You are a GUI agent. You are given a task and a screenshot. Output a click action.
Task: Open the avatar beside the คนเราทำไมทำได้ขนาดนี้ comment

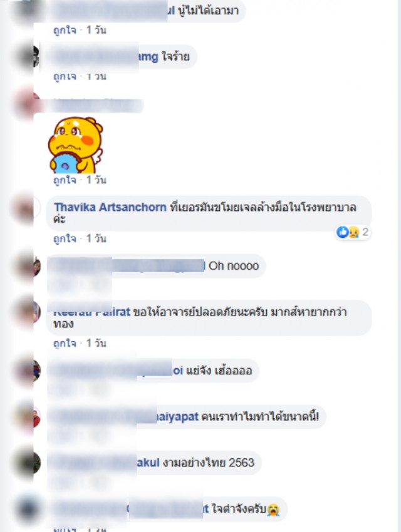[x=28, y=417]
